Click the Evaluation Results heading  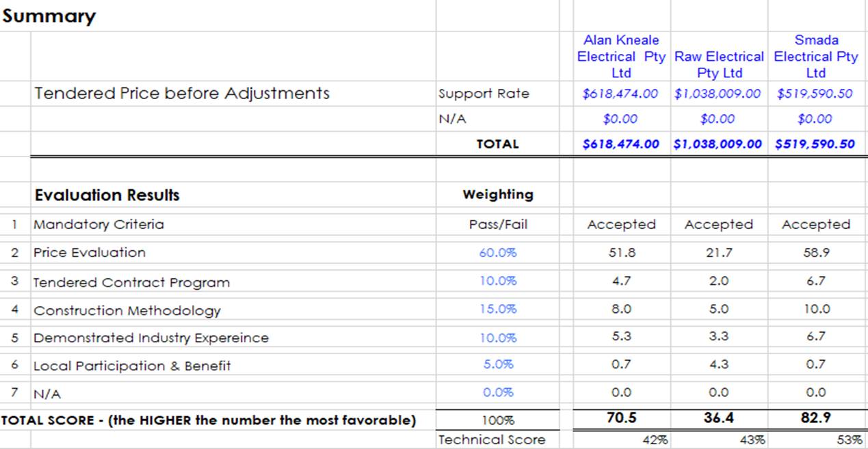click(107, 195)
